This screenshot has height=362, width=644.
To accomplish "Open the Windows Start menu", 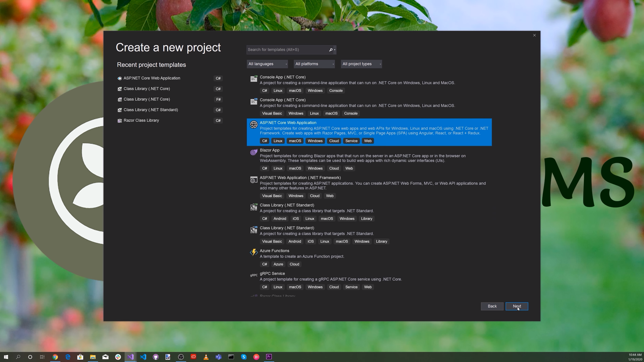I will (6, 357).
